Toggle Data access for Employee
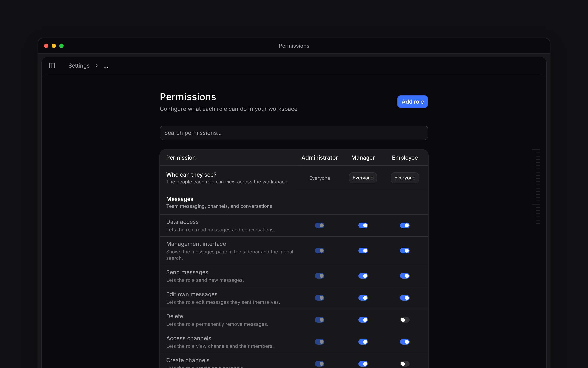Image resolution: width=588 pixels, height=368 pixels. point(405,225)
